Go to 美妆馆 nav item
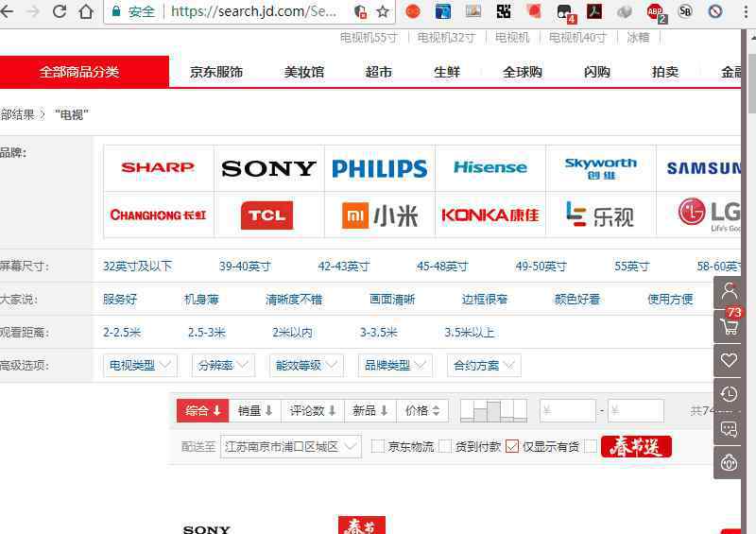Viewport: 756px width, 534px height. point(304,73)
